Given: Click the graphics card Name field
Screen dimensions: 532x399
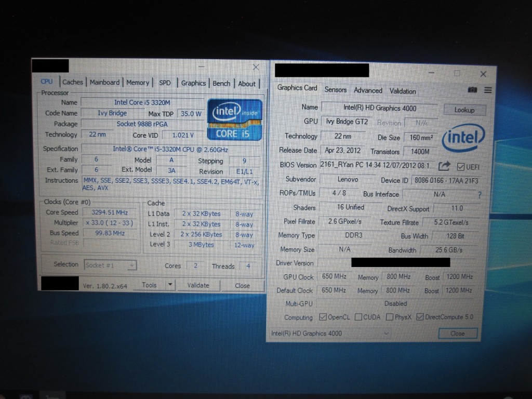Looking at the screenshot, I should [379, 108].
